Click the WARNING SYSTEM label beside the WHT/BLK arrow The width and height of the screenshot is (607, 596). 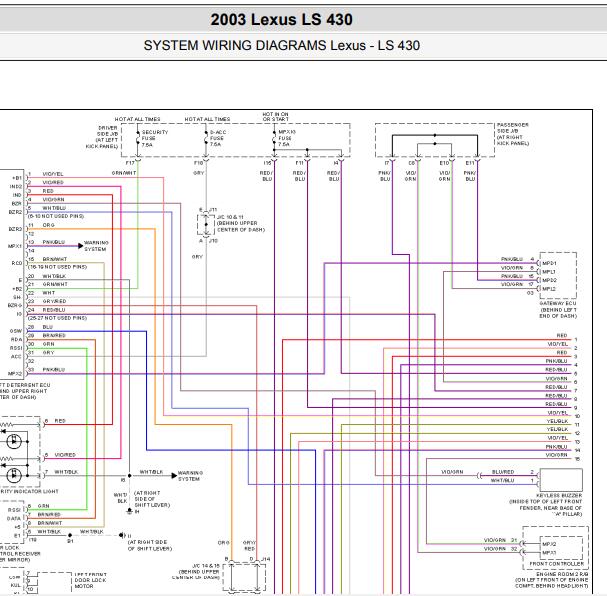click(190, 476)
